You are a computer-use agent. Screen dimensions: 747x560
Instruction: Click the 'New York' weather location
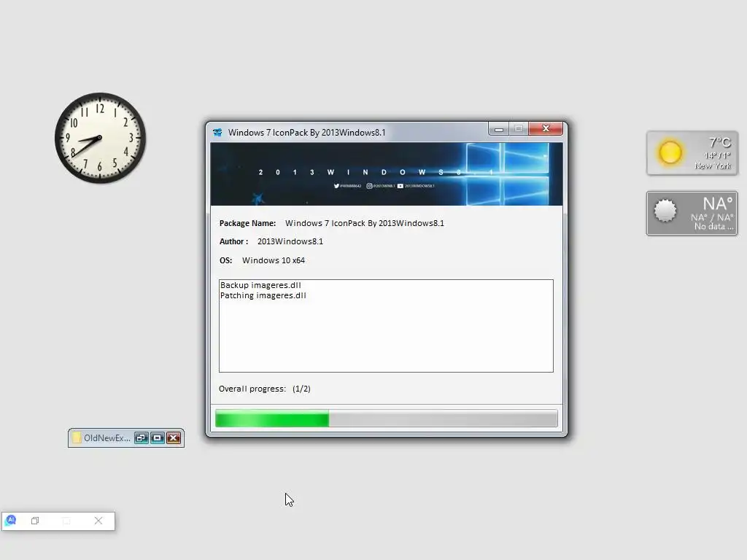(x=712, y=166)
